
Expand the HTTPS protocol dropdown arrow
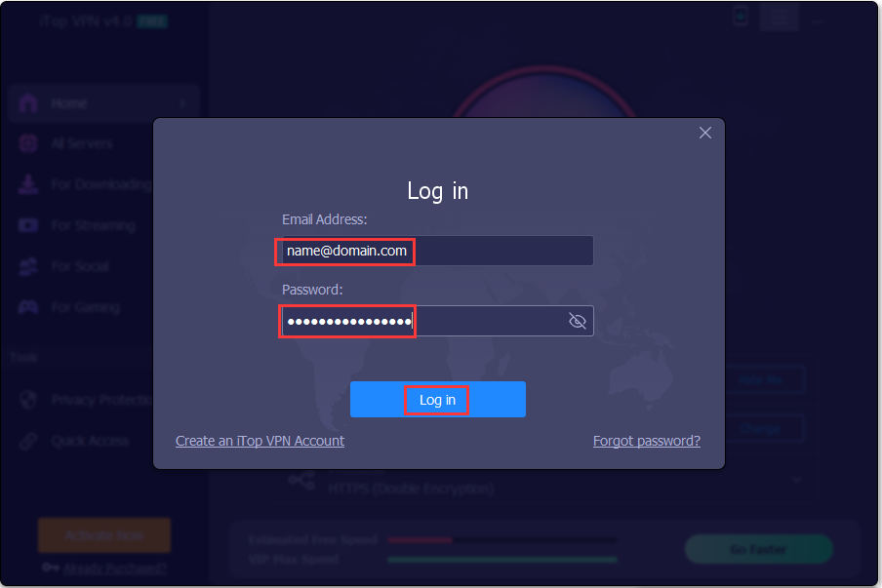pos(797,480)
